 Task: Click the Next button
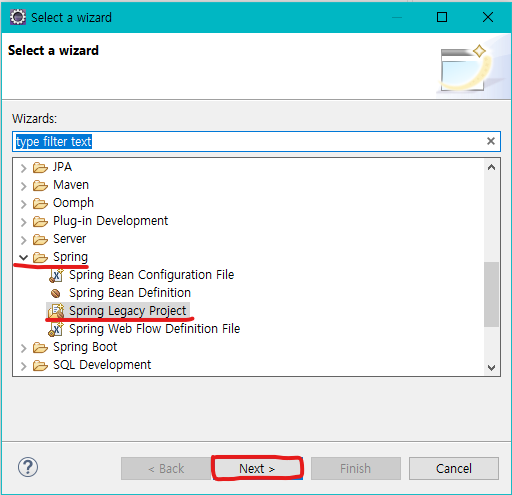click(x=257, y=468)
